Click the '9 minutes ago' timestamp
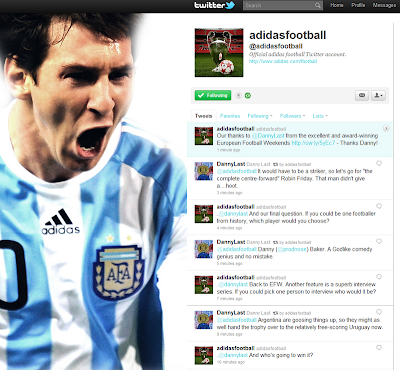This screenshot has height=370, width=400. (x=229, y=334)
